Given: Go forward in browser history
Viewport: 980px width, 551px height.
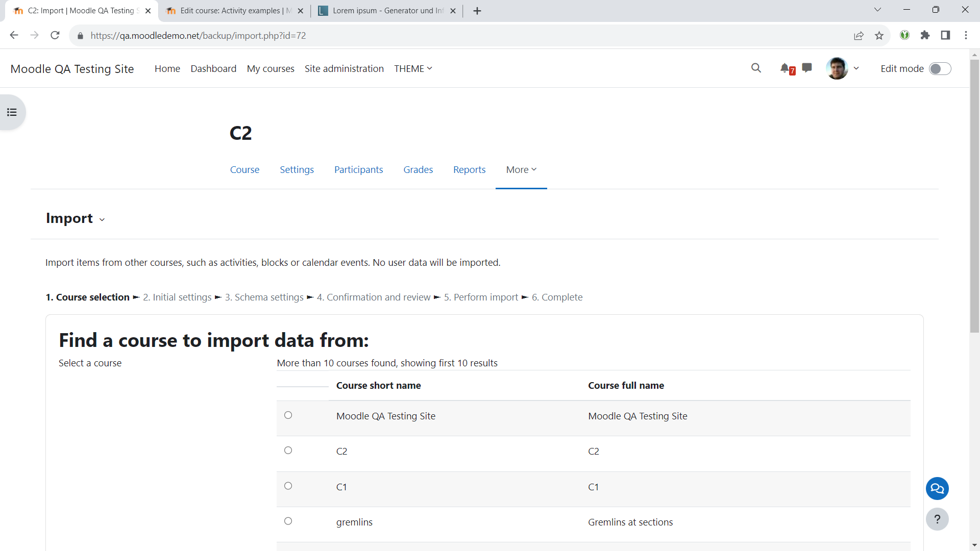Looking at the screenshot, I should coord(35,35).
